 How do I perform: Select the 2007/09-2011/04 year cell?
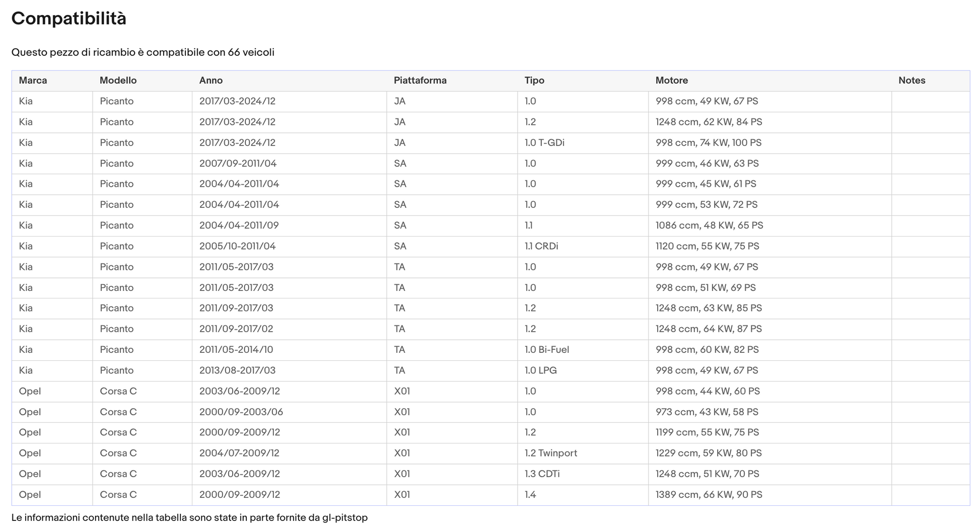(290, 164)
